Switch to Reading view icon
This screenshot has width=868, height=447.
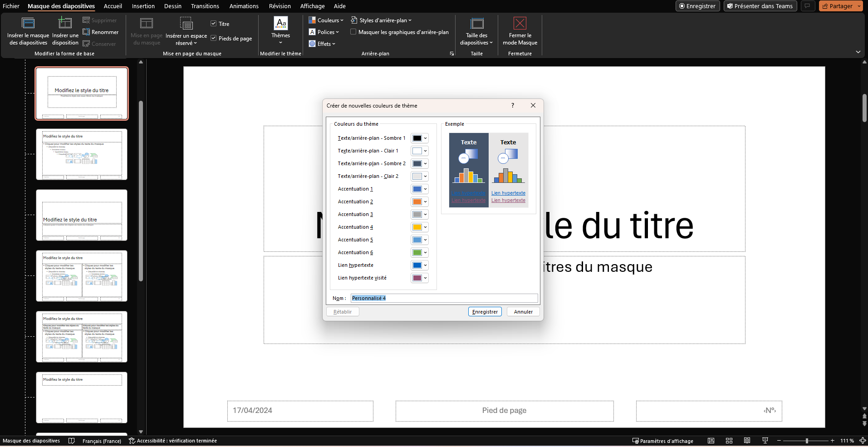click(x=747, y=441)
